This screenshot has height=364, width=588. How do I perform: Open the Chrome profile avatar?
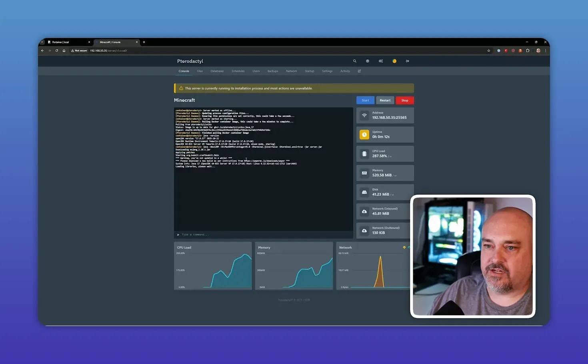click(x=538, y=51)
